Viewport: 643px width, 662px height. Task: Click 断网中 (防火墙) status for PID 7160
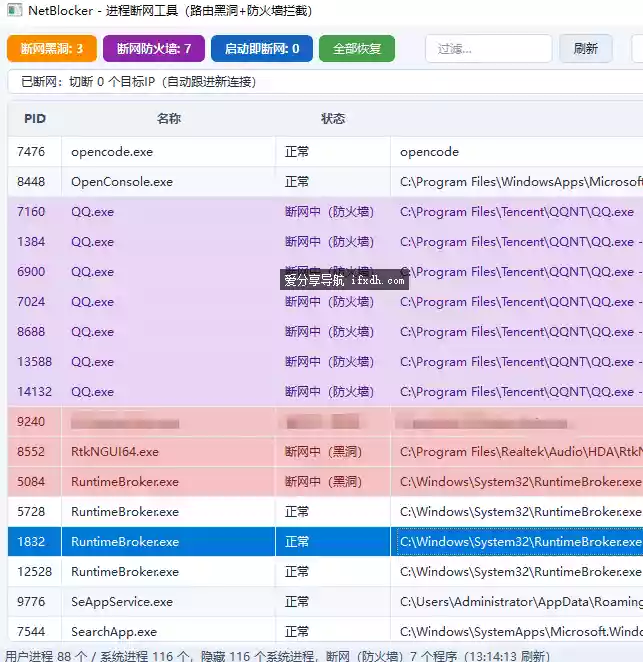click(x=329, y=212)
